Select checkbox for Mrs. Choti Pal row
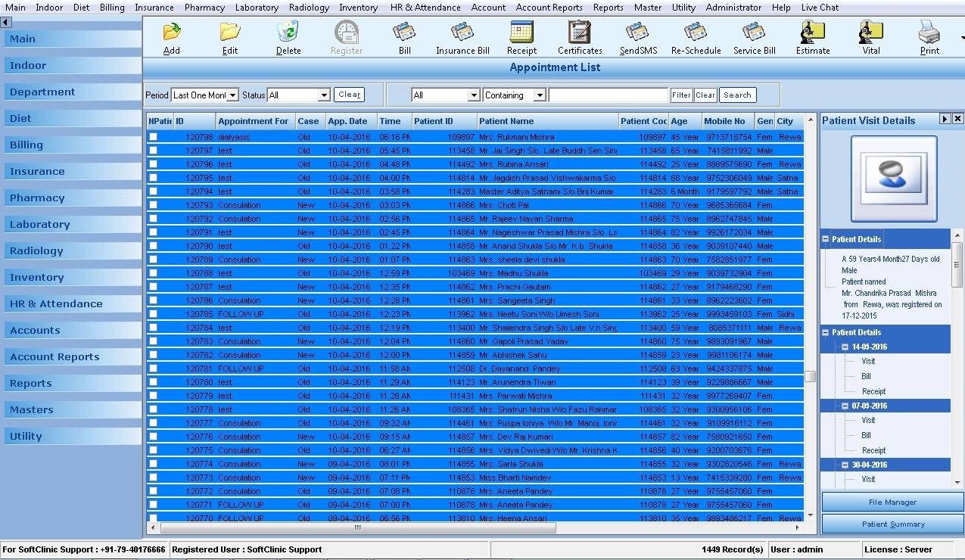Image resolution: width=965 pixels, height=560 pixels. (x=154, y=205)
